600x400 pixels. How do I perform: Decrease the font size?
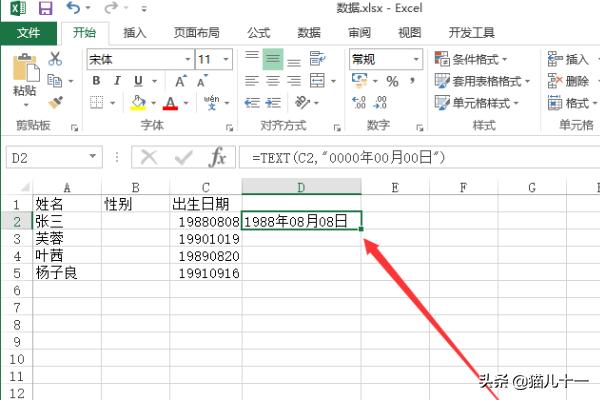click(202, 81)
